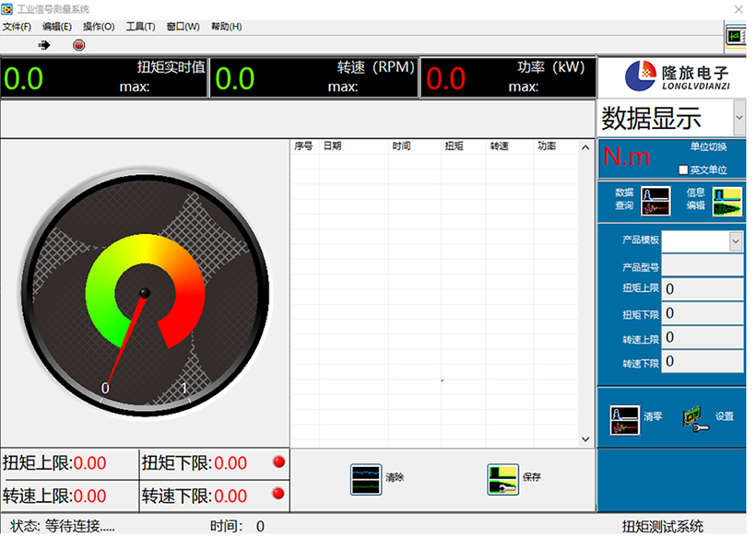Expand the 数据显示 dropdown
Image resolution: width=756 pixels, height=537 pixels.
(738, 118)
